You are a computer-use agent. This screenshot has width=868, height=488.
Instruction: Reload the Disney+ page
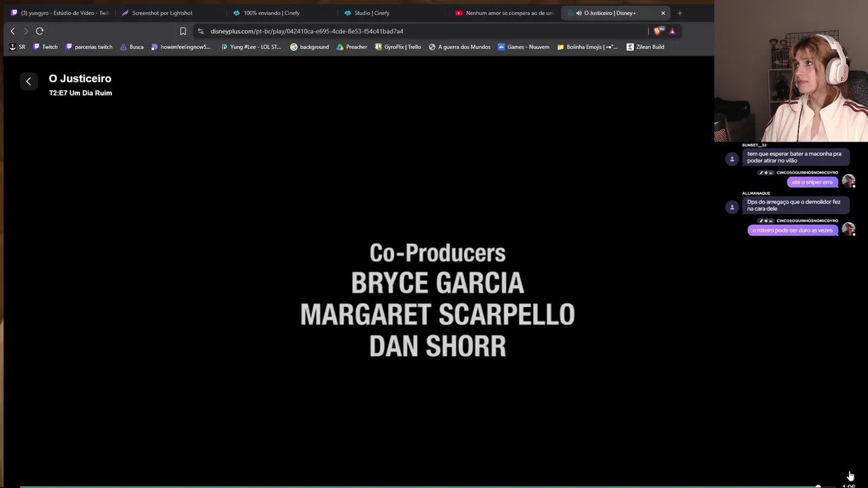pyautogui.click(x=40, y=31)
